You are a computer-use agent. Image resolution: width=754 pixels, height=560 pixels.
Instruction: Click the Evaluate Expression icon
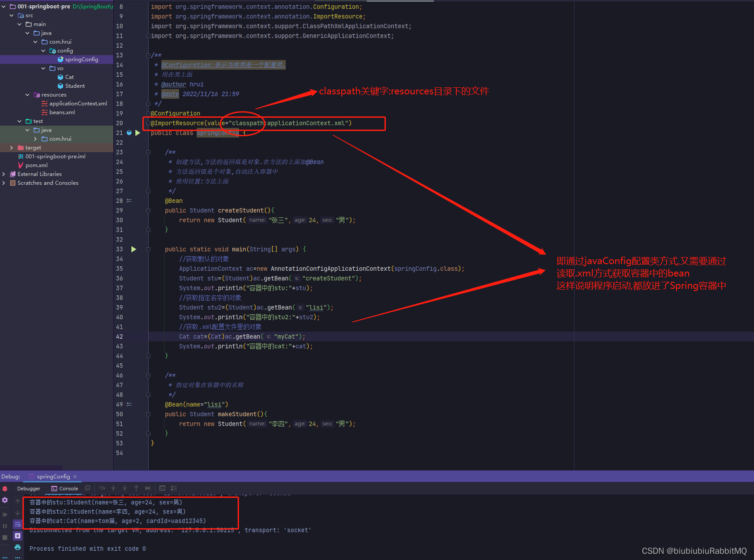click(x=162, y=488)
